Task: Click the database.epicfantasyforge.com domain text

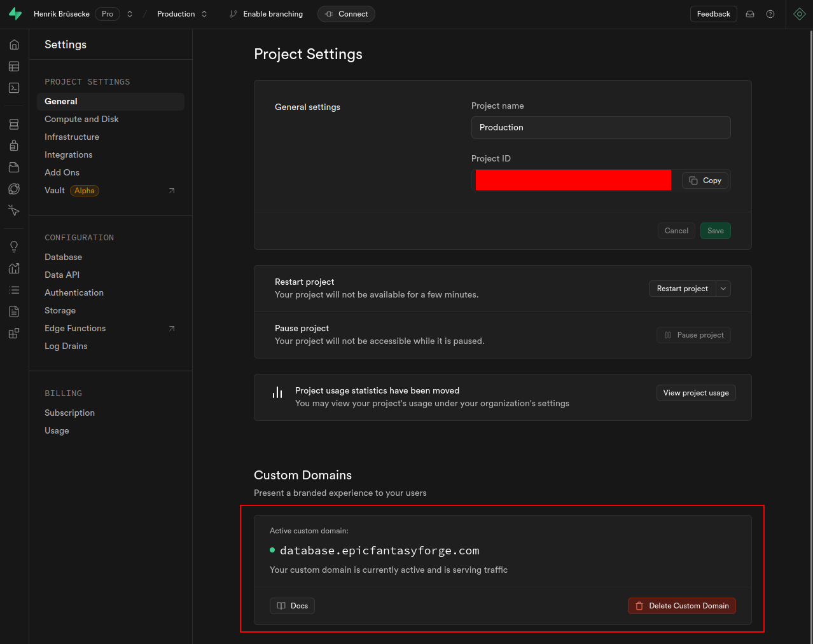Action: [x=380, y=551]
